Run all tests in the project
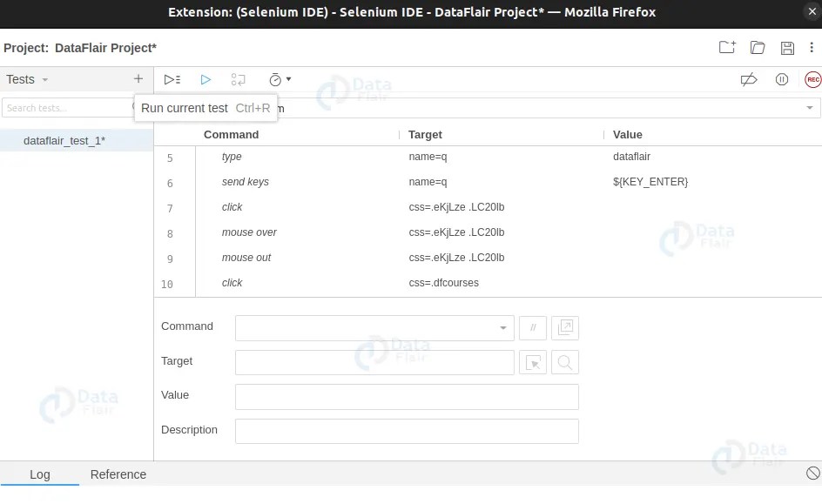 172,79
